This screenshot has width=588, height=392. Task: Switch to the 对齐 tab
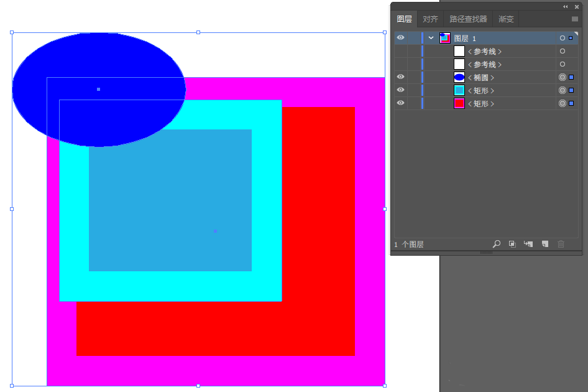tap(430, 19)
